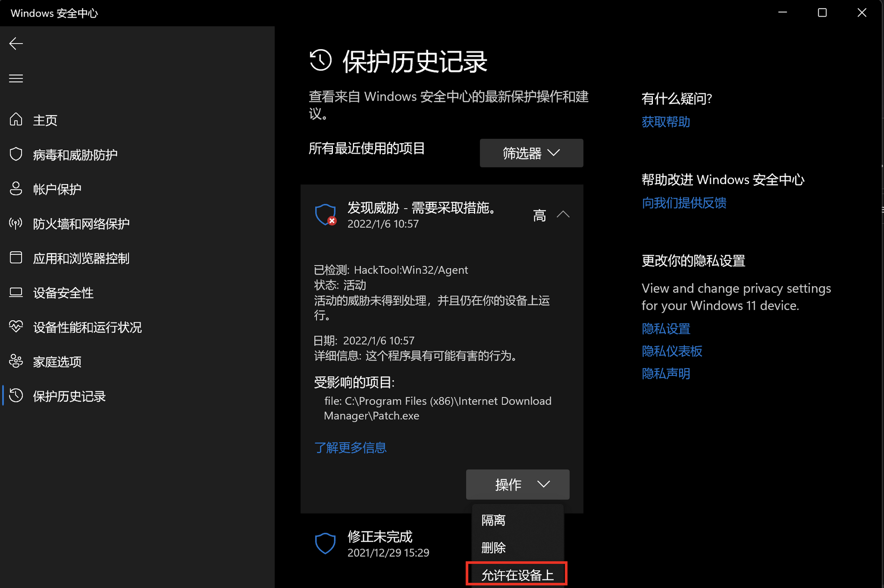
Task: Click the home icon for 主页
Action: (x=16, y=120)
